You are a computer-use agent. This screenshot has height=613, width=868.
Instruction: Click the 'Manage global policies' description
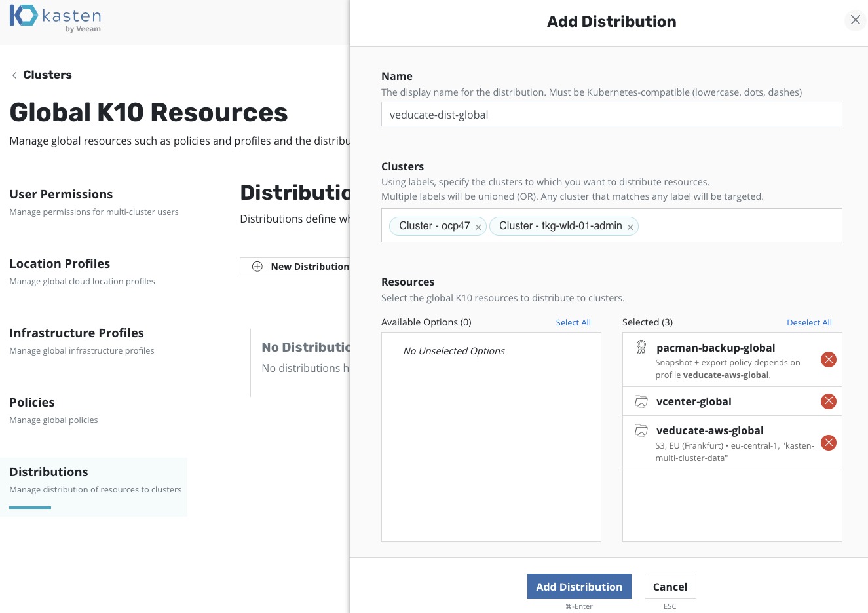coord(54,420)
